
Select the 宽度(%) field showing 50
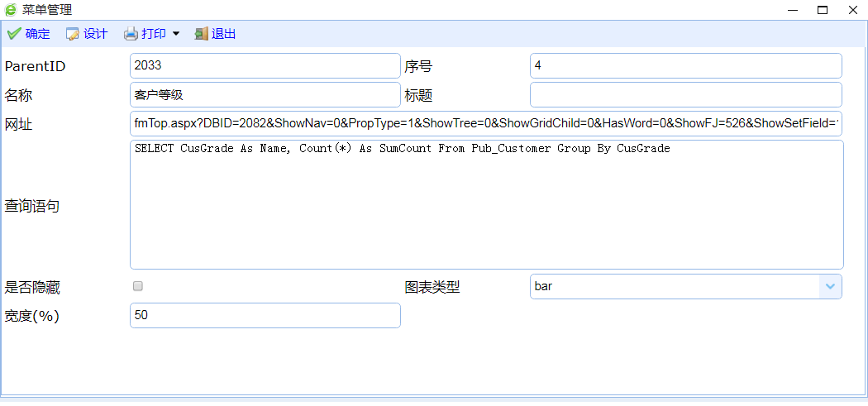(265, 315)
